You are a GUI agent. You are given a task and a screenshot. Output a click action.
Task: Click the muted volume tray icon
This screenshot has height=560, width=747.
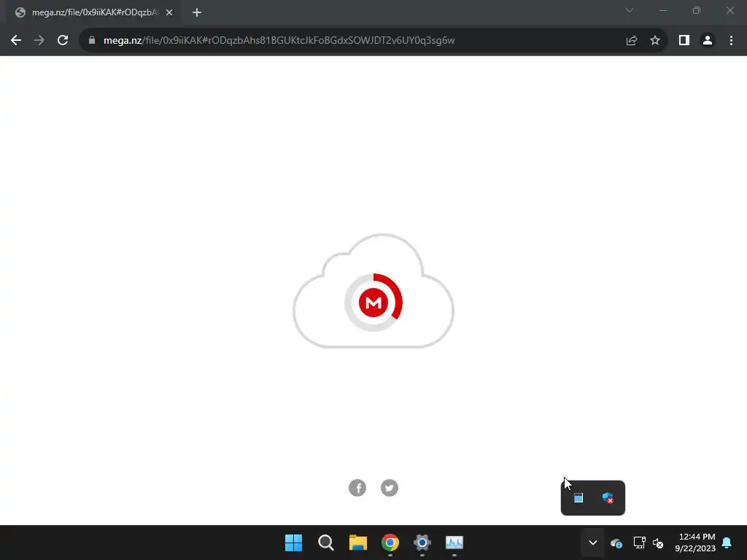pos(658,542)
